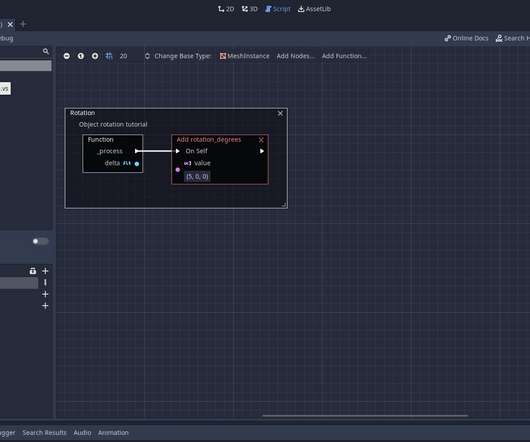Flip the toggle switch in left panel
This screenshot has width=530, height=442.
tap(41, 241)
